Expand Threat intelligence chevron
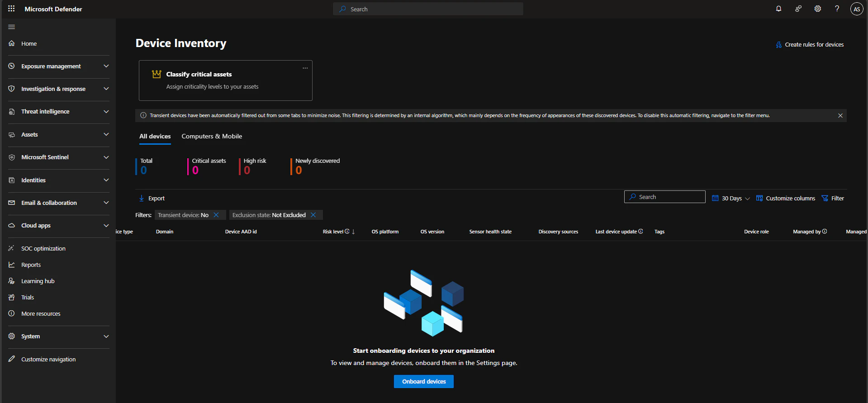Screen dimensions: 868x403 click(x=106, y=112)
